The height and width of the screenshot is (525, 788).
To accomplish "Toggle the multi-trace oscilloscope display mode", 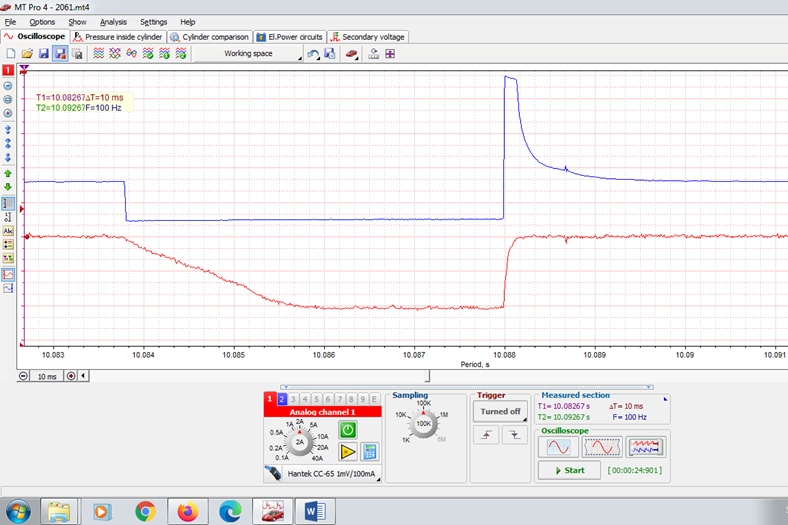I will click(646, 447).
